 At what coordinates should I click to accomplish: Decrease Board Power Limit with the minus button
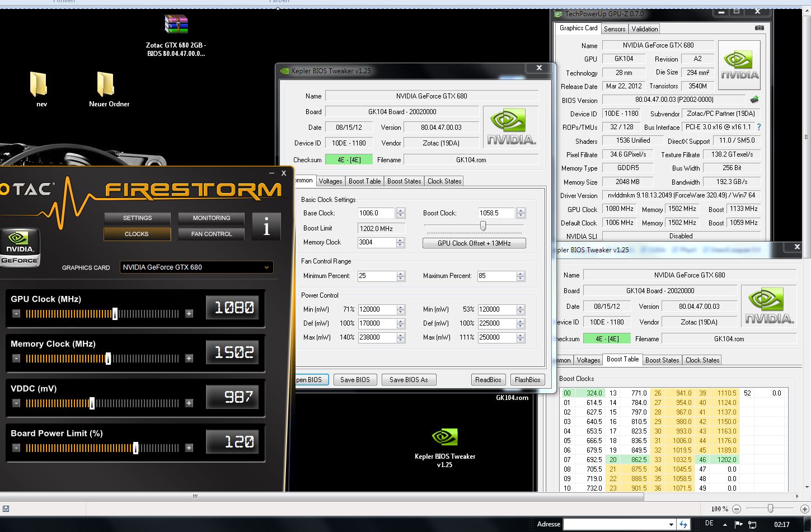[x=16, y=448]
